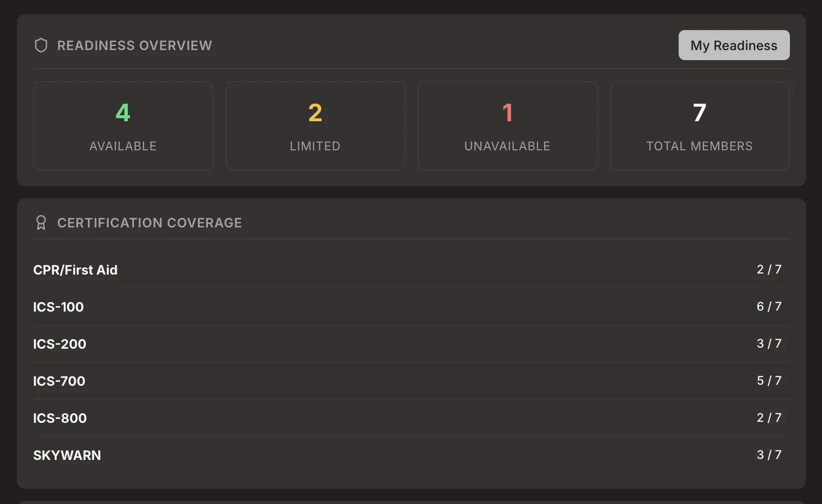Select the ICS-800 certification row
822x504 pixels.
tap(412, 418)
